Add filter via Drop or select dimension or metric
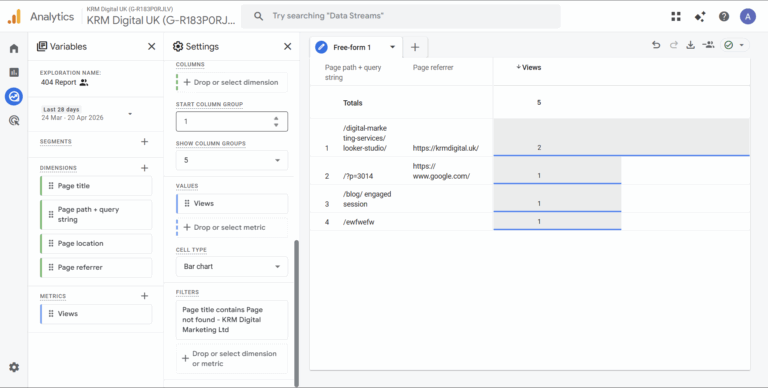Screen dimensions: 768x388 [232, 359]
